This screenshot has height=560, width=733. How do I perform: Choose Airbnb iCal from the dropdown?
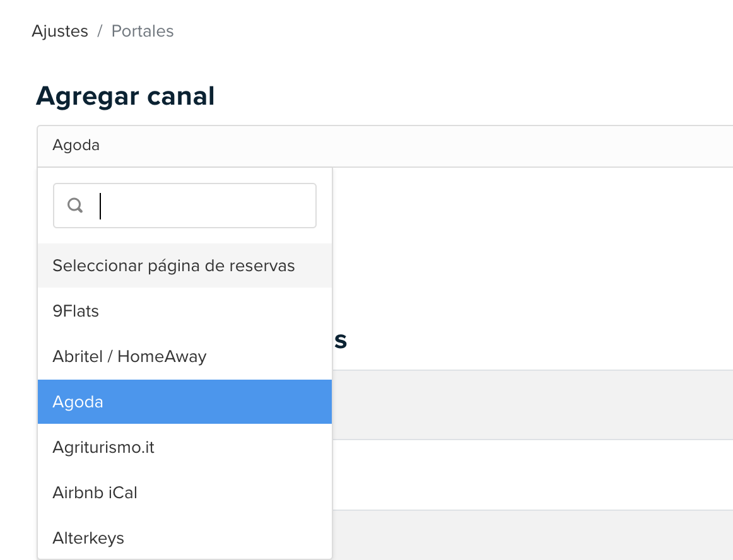point(185,493)
